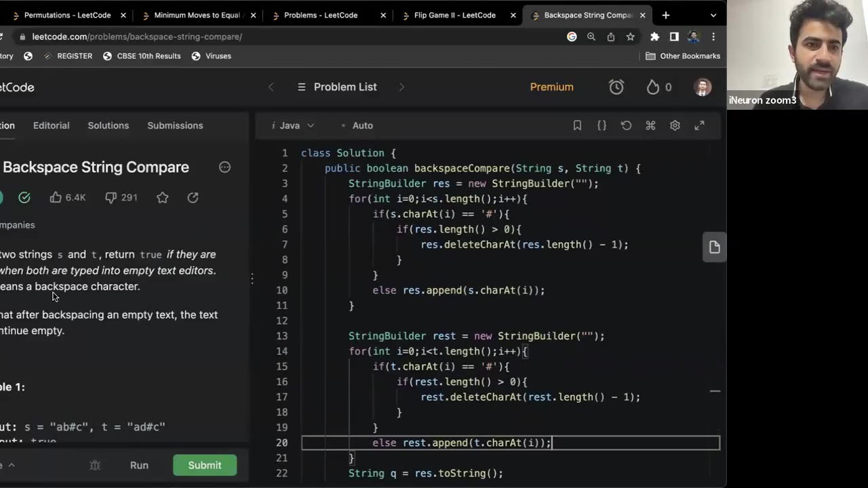
Task: Start the timer alarm clock icon
Action: [616, 87]
